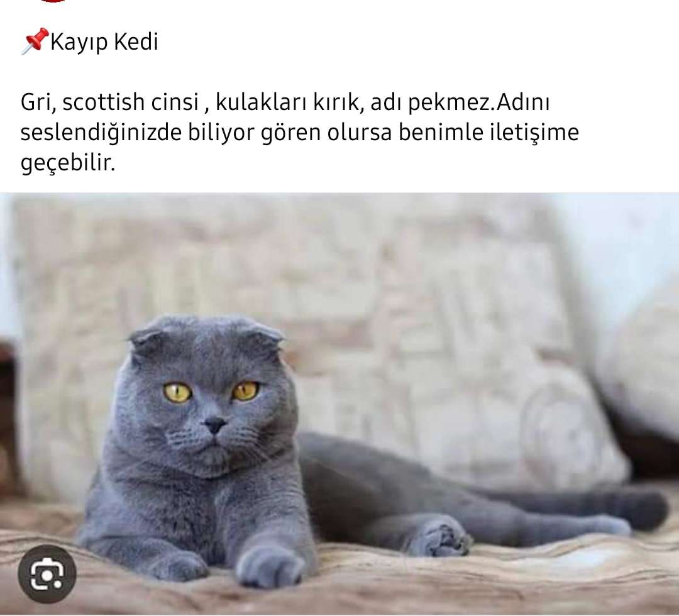Image resolution: width=679 pixels, height=616 pixels.
Task: Click the cat's curled hind paw
Action: click(x=438, y=536)
